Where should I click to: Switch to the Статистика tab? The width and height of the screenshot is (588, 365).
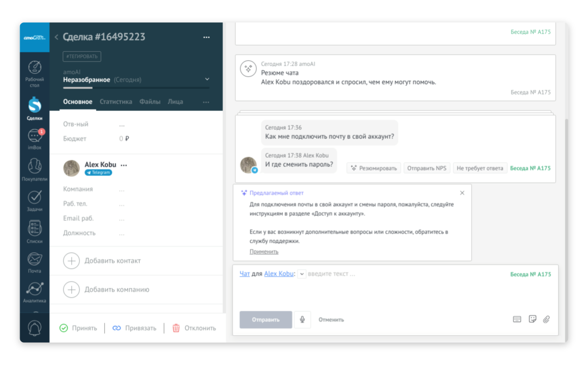click(116, 102)
